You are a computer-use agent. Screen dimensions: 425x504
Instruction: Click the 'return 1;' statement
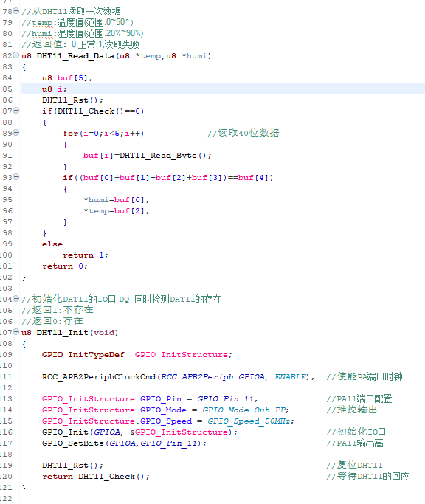click(x=86, y=255)
